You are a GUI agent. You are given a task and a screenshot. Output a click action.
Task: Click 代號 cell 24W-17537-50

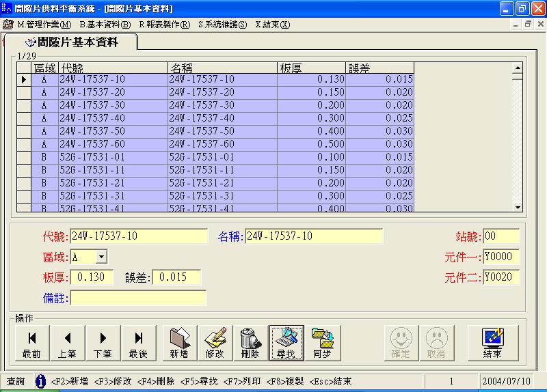[x=113, y=131]
